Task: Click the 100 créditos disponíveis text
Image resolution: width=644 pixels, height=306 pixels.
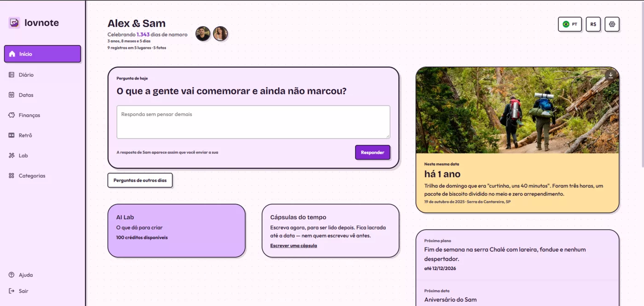Action: [142, 237]
